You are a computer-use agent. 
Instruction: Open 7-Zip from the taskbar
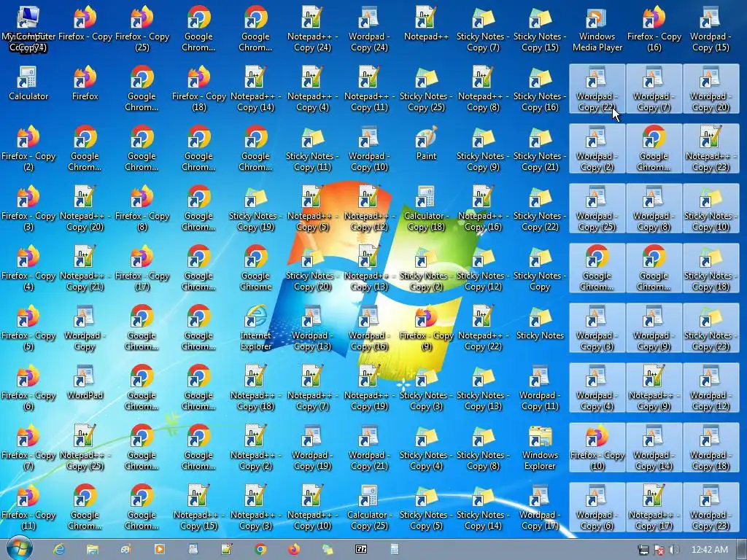(361, 549)
